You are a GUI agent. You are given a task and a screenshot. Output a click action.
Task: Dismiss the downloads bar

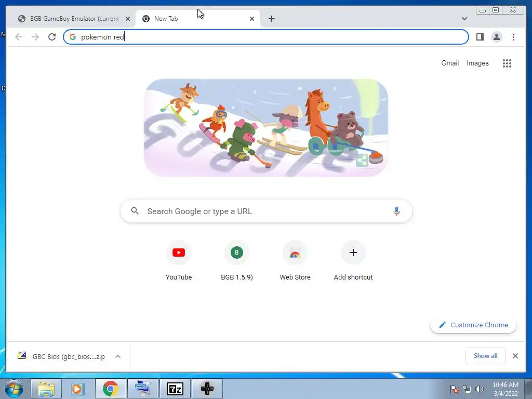click(515, 356)
